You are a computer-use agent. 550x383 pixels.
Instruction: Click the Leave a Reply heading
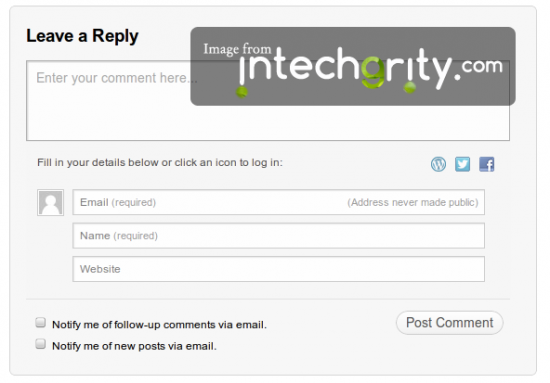[x=82, y=36]
